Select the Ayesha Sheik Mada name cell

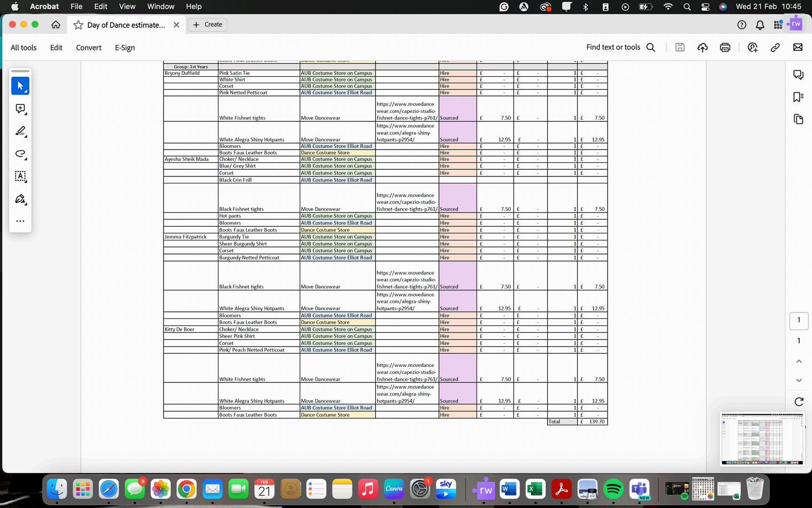191,159
